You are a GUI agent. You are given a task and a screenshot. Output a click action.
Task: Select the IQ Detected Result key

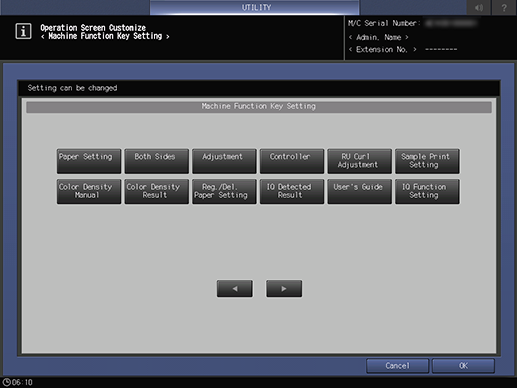[292, 191]
